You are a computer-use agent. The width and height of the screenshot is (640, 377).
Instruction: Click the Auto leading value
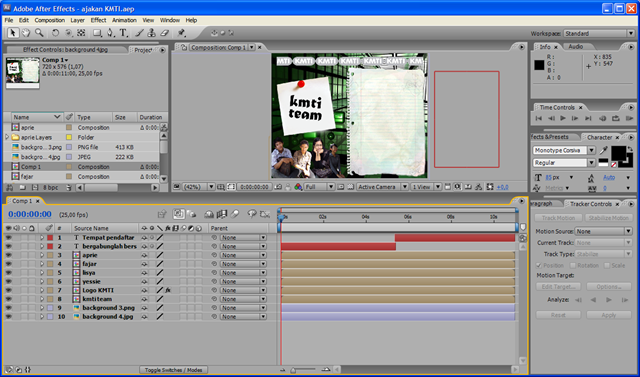pos(609,177)
